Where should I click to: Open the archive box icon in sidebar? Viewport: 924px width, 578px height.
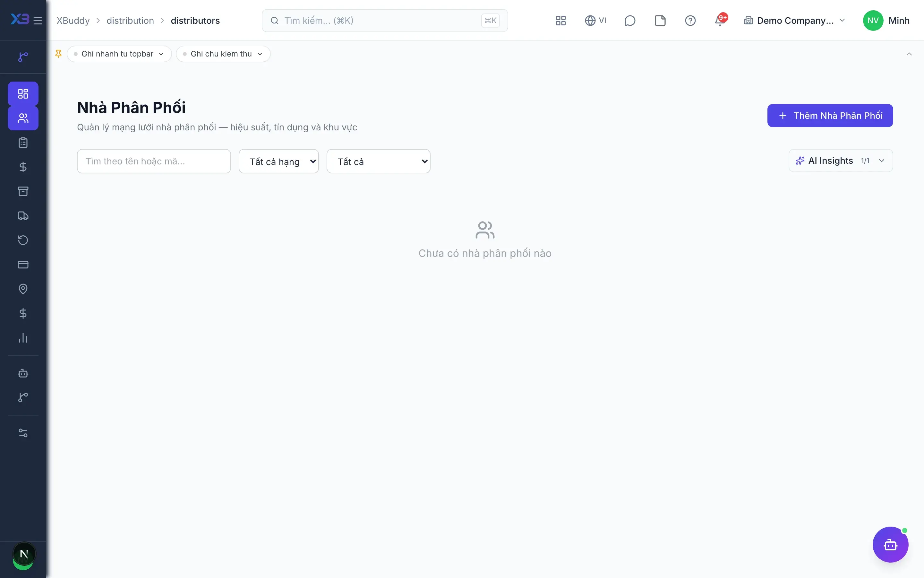[x=23, y=191]
